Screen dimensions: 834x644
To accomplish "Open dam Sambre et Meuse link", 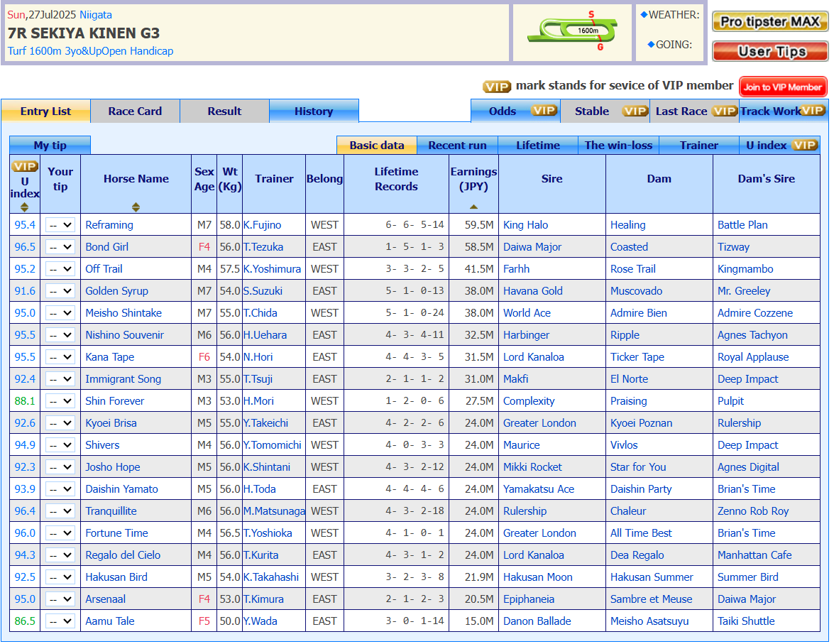I will click(651, 599).
